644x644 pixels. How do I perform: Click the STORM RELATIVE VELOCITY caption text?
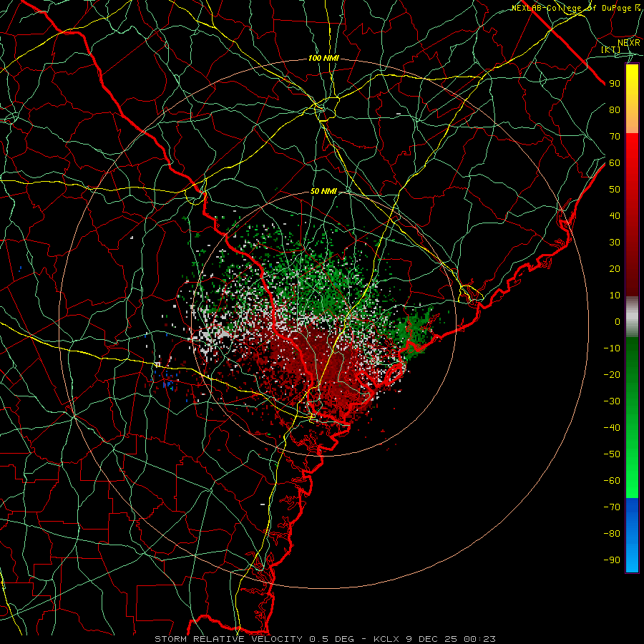(x=228, y=639)
